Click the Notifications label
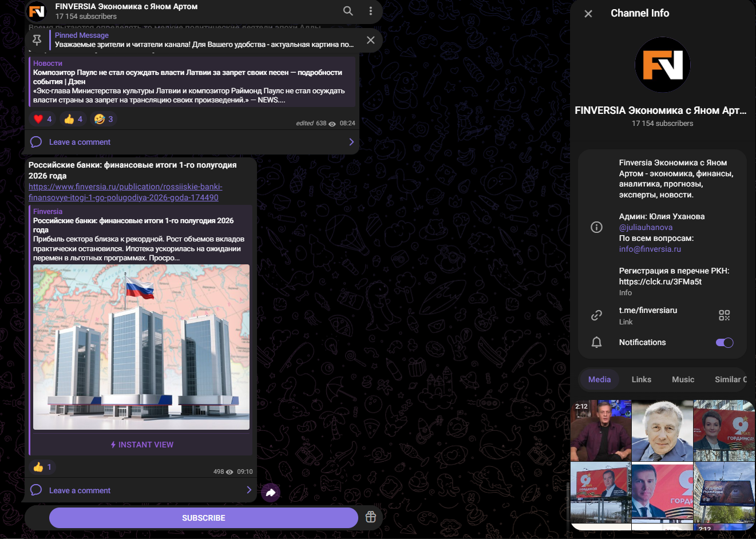The width and height of the screenshot is (756, 539). coord(642,342)
